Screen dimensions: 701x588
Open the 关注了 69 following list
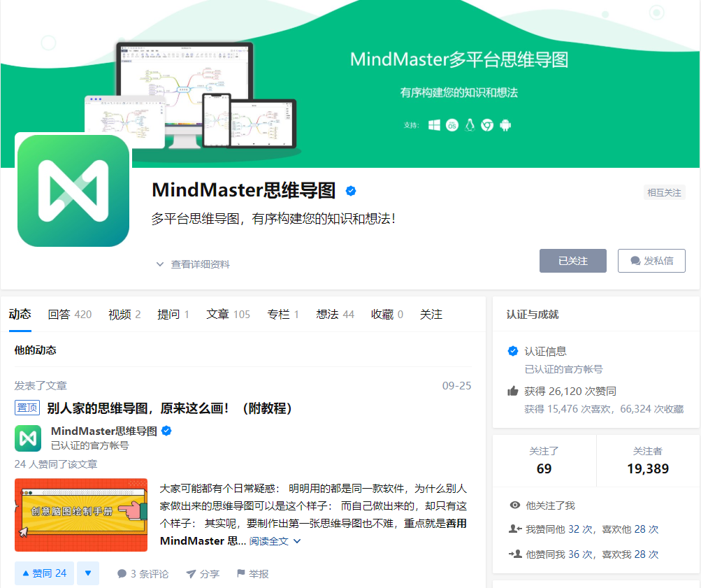point(544,460)
